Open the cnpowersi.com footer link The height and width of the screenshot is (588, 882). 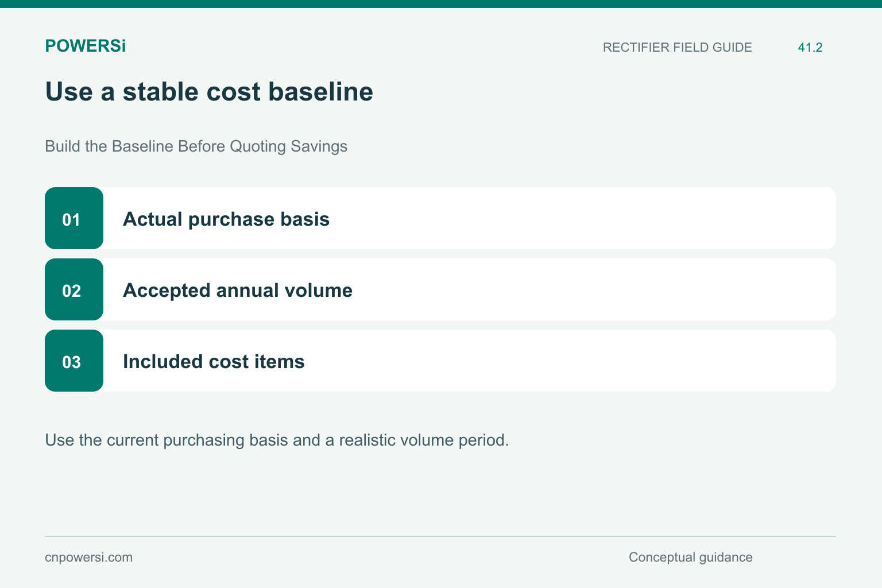[x=88, y=558]
